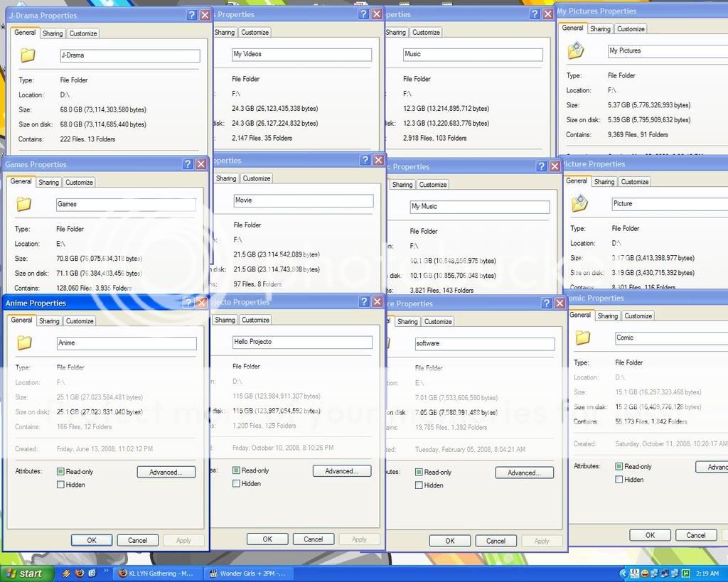Switch to Sharing tab in J-Drama Properties

(53, 33)
